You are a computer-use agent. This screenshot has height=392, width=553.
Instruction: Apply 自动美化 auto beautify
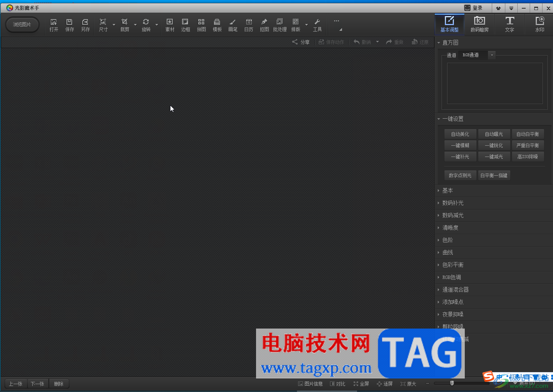click(x=460, y=134)
